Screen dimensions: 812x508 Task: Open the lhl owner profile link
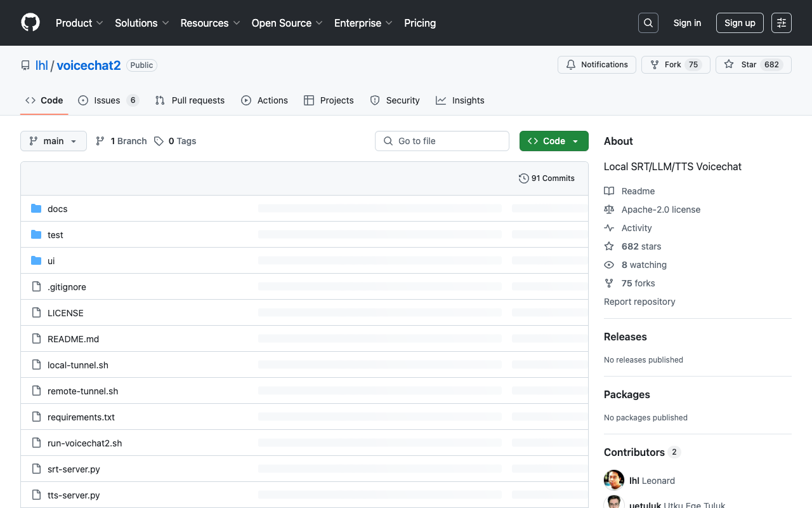coord(42,65)
